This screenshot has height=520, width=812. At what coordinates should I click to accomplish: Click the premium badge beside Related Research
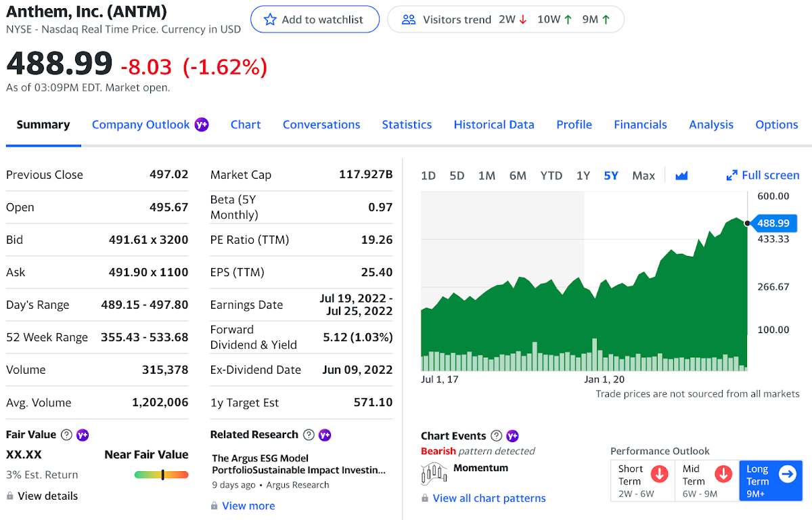click(325, 435)
